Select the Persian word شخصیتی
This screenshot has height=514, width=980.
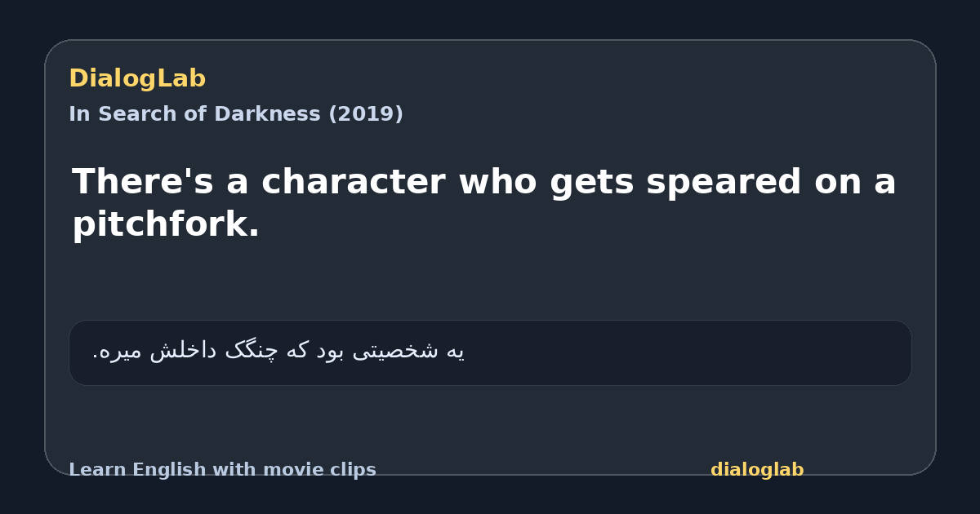pos(403,352)
